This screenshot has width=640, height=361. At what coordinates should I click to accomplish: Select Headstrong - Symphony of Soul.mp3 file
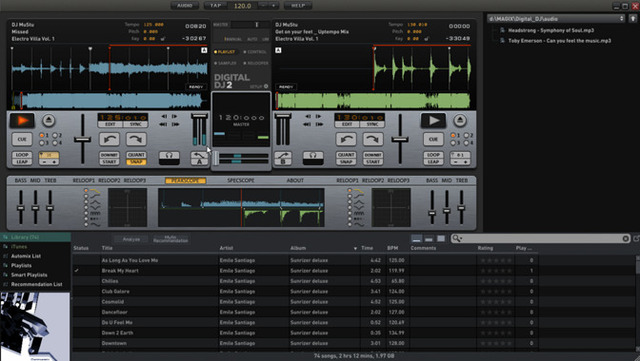click(551, 30)
